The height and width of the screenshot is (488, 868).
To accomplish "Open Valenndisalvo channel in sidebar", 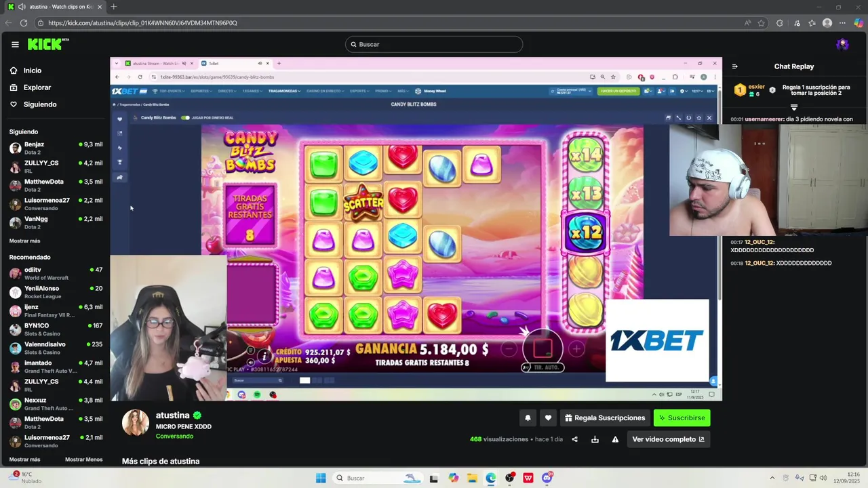I will [56, 348].
